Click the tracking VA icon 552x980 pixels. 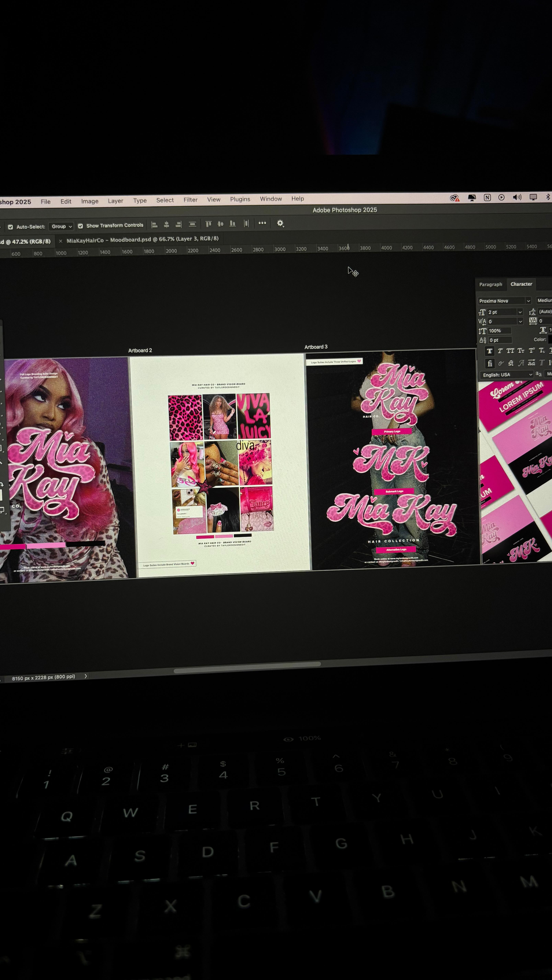coord(533,321)
